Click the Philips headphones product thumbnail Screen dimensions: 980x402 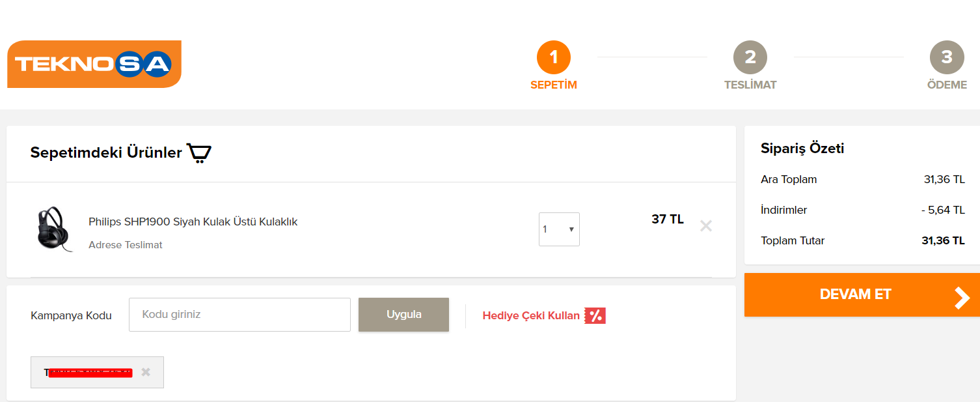(x=55, y=229)
